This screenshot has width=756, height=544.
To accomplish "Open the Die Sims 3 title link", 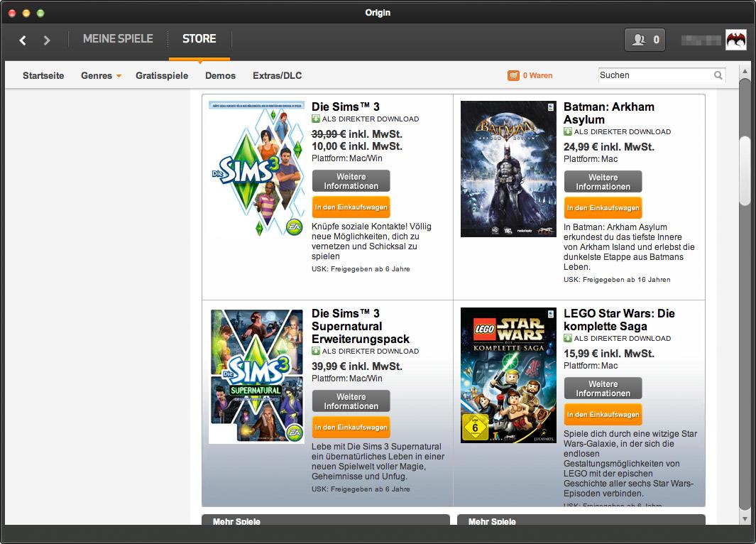I will point(346,107).
